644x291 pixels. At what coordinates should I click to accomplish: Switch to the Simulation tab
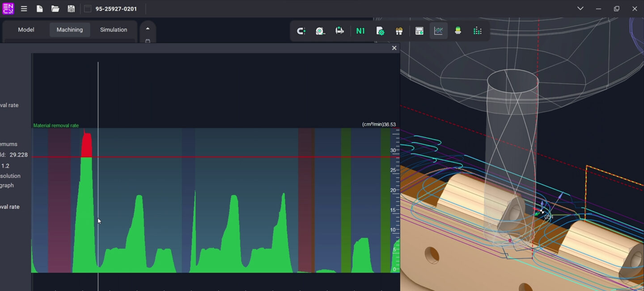114,30
